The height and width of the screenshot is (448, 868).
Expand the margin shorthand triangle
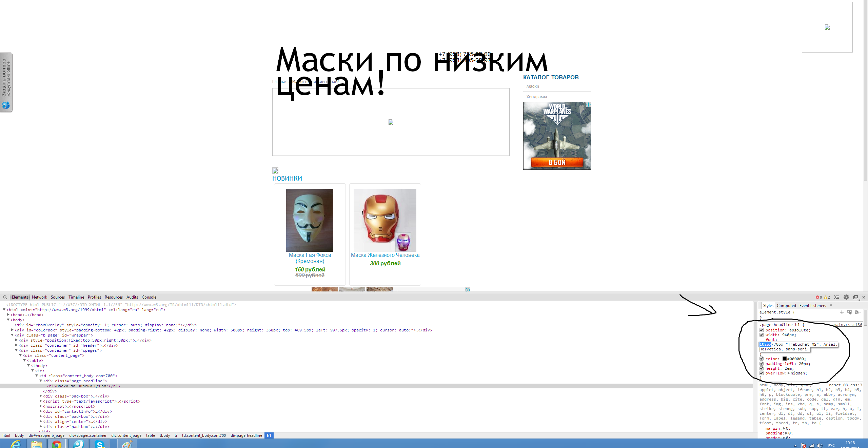[x=784, y=428]
